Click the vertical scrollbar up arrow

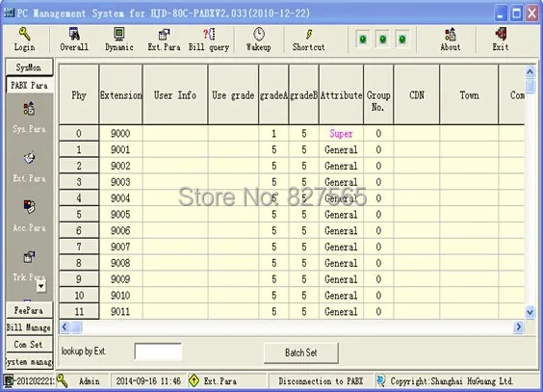click(530, 72)
